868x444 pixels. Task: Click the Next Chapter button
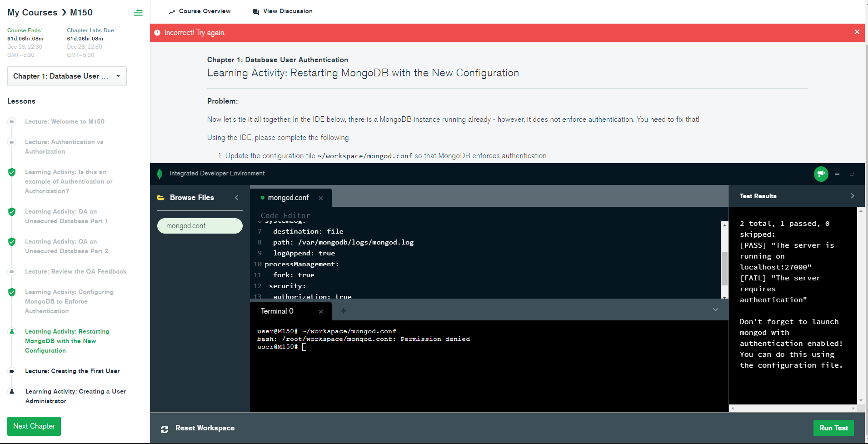tap(34, 426)
